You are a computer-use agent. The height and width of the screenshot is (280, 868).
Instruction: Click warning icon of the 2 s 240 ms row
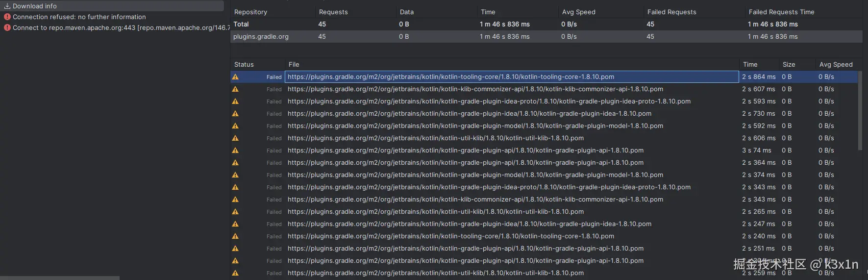(x=235, y=236)
